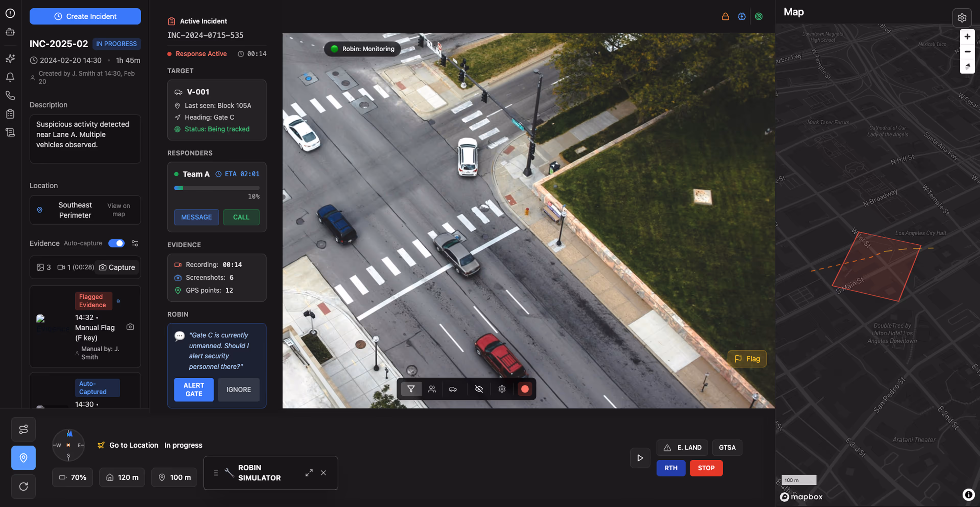Close the Robin Simulator panel
Screen dimensions: 980x507
(x=323, y=473)
